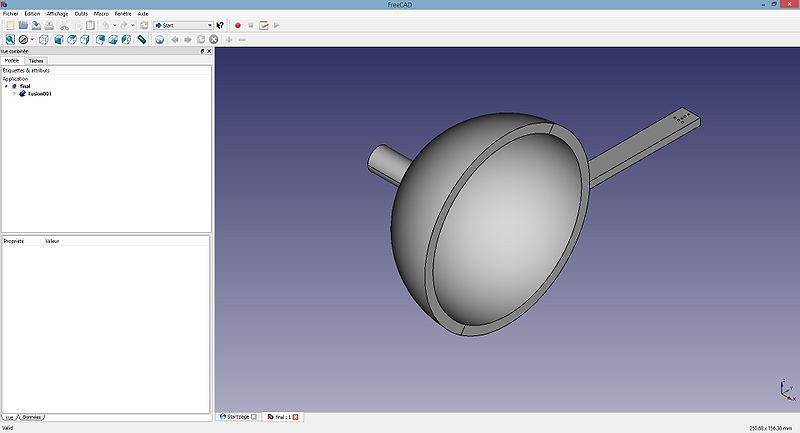This screenshot has height=433, width=800.
Task: Click the red macro record button
Action: 238,25
